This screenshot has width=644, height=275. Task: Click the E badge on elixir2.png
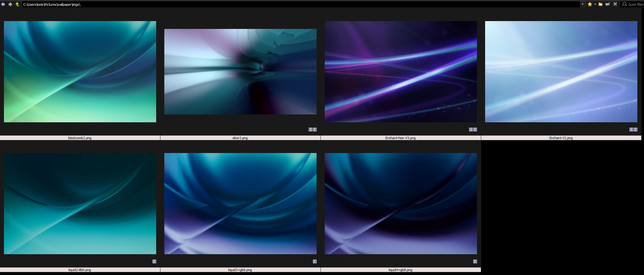[x=315, y=130]
